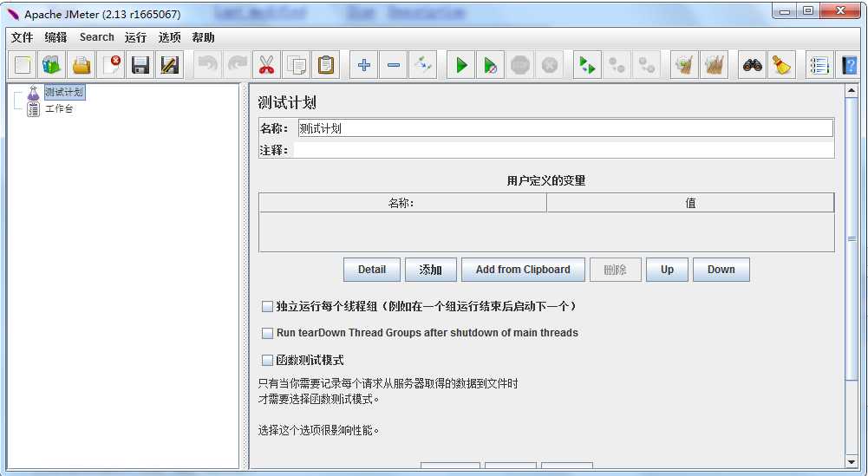Click the Paste clipboard icon
Screen dimensions: 868x476
[326, 65]
